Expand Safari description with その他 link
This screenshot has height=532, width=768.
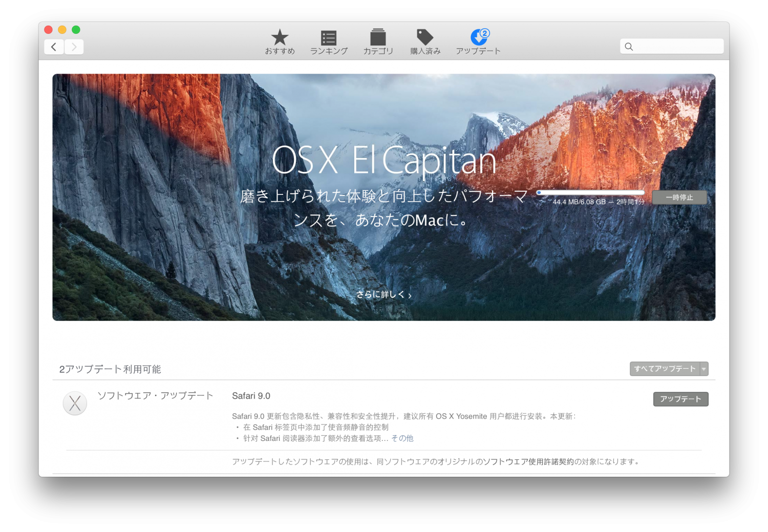point(402,438)
